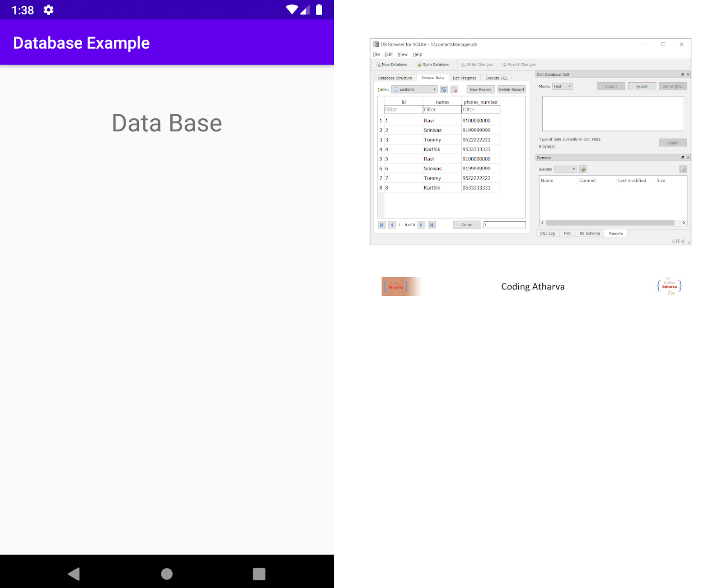Clear all filters with the filter icon
The width and height of the screenshot is (723, 588).
click(454, 89)
